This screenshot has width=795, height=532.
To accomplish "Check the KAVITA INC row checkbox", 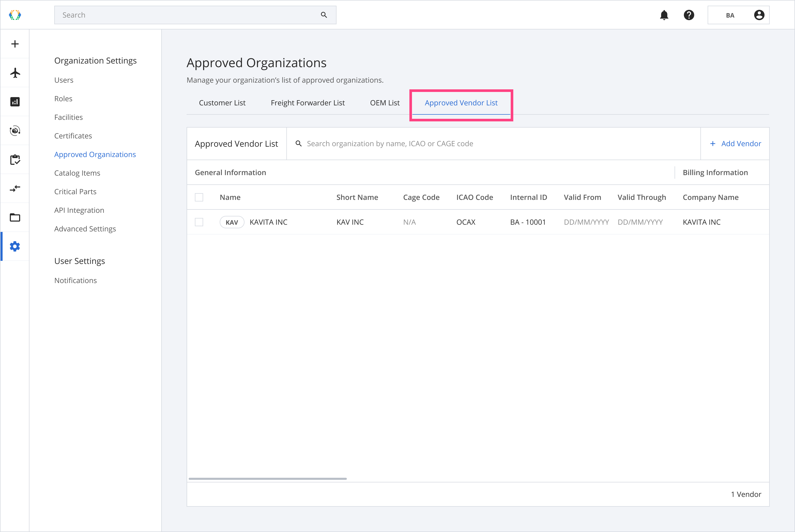I will click(x=199, y=222).
